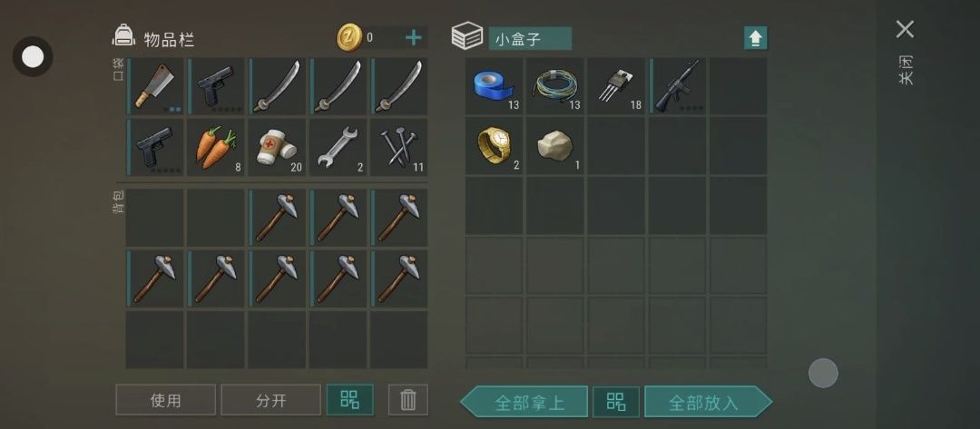The width and height of the screenshot is (980, 429).
Task: Click the 使用 button
Action: 166,400
